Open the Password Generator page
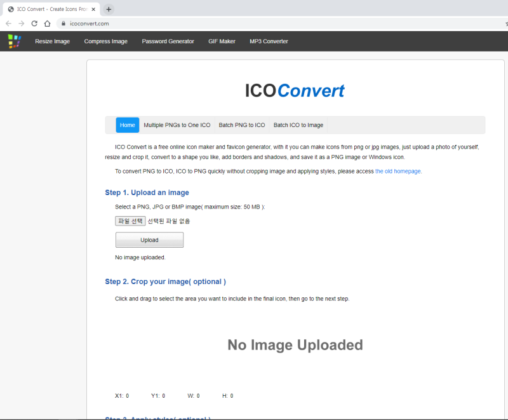 168,41
